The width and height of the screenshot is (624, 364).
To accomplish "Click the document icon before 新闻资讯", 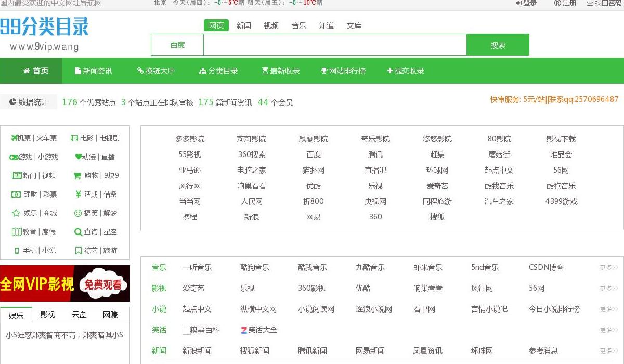I will coord(78,71).
